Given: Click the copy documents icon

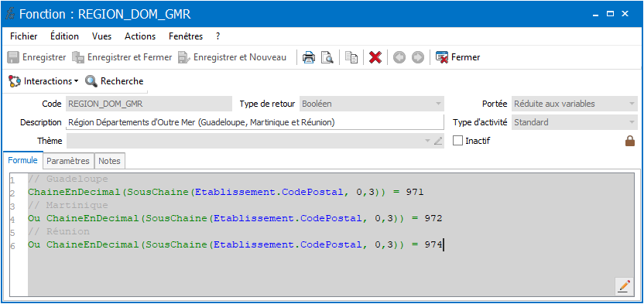Looking at the screenshot, I should 351,57.
